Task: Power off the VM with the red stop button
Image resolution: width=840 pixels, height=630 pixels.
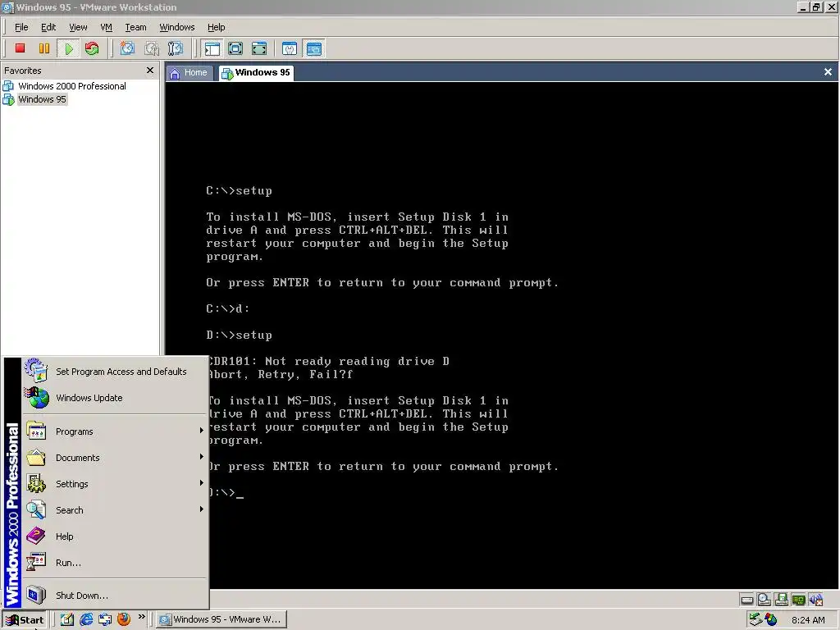Action: pyautogui.click(x=20, y=48)
